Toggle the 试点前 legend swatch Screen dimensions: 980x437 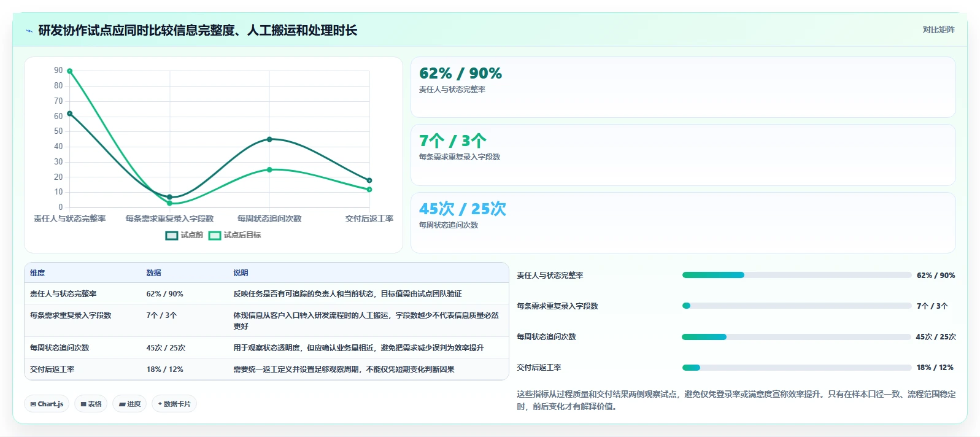tap(172, 235)
